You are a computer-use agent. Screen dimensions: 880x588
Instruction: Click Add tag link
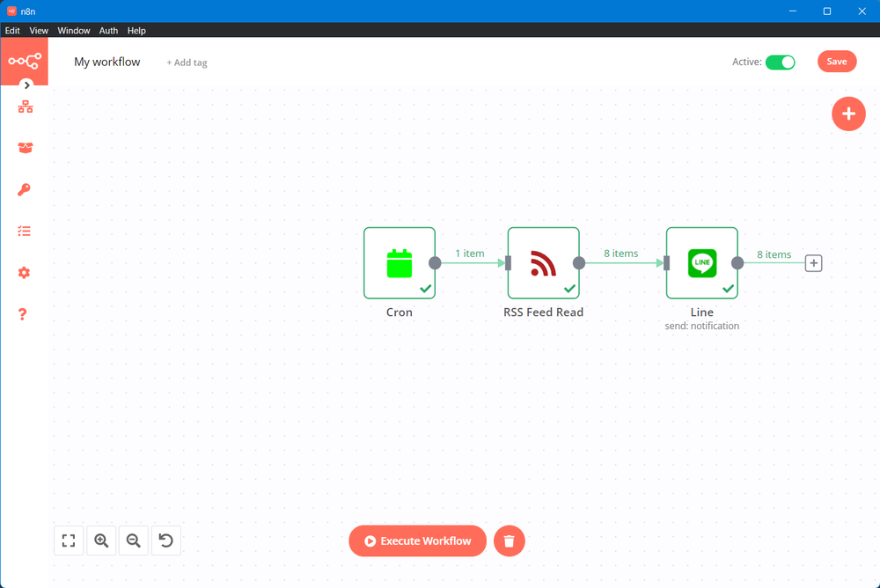[x=187, y=62]
